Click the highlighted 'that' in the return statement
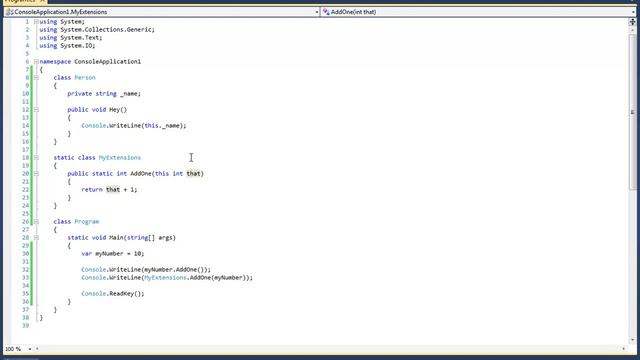This screenshot has height=360, width=640. 113,189
